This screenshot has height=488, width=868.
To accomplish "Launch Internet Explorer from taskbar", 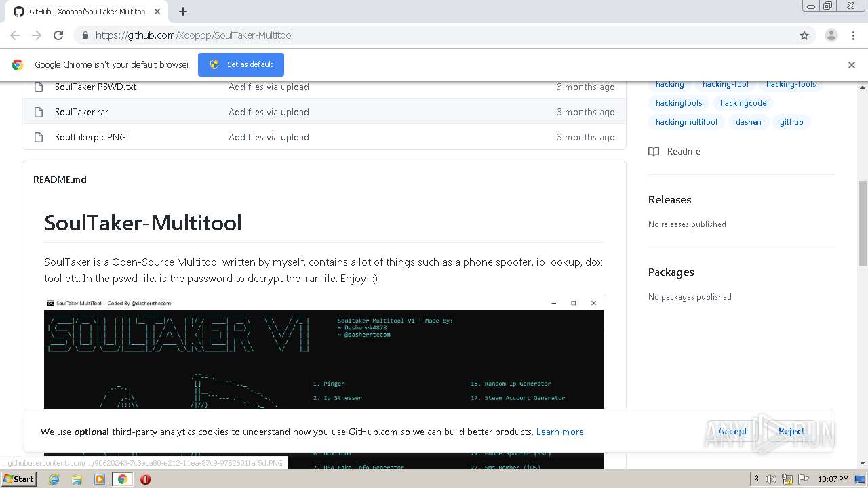I will tap(54, 479).
